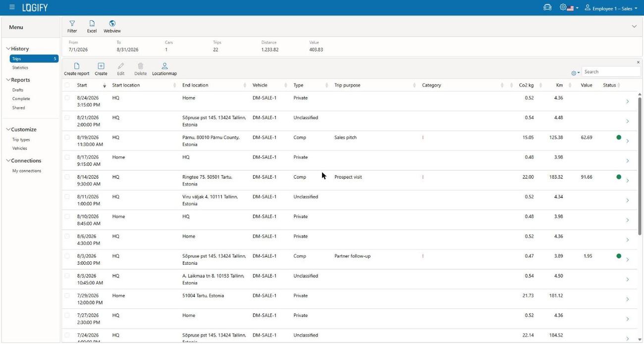The image size is (644, 344).
Task: Open details arrow for 8/6/2026 trip
Action: pos(628,240)
